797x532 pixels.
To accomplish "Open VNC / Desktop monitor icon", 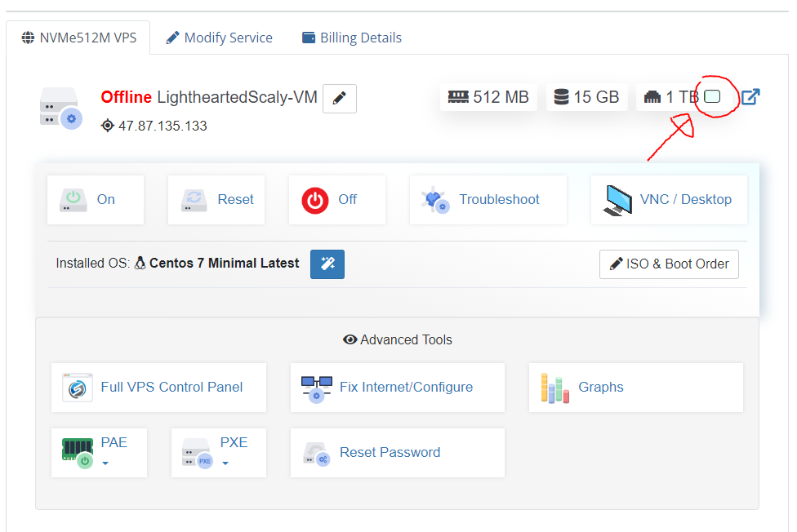I will [617, 200].
